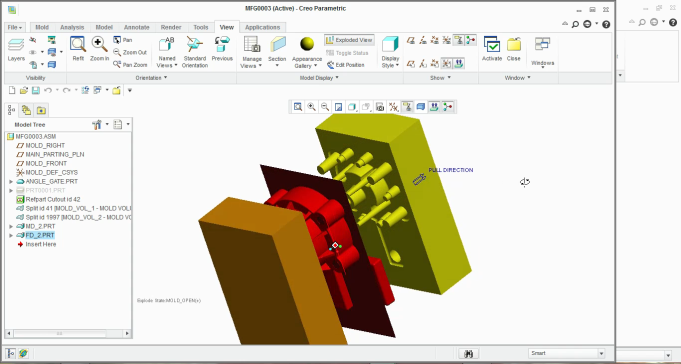Switch to the Annotate ribbon tab
The height and width of the screenshot is (364, 681).
(x=136, y=27)
